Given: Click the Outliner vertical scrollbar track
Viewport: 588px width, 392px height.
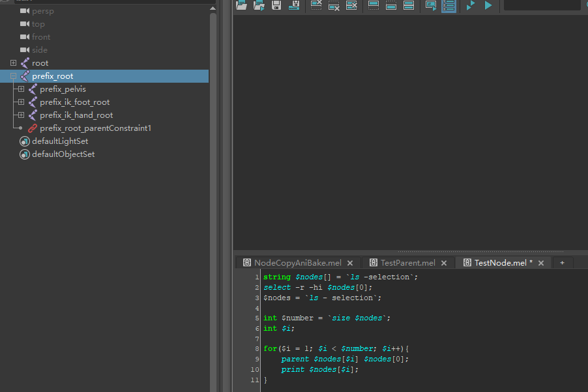Looking at the screenshot, I should pyautogui.click(x=213, y=203).
